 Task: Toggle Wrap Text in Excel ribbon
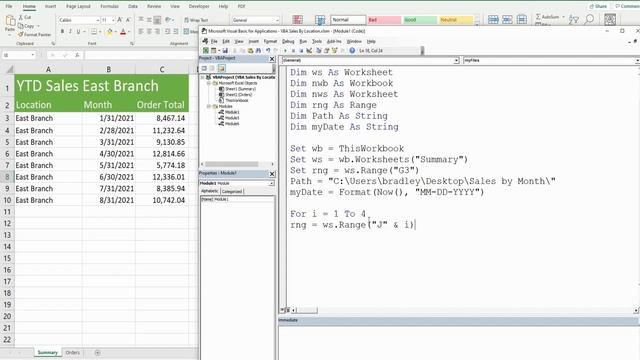click(x=196, y=20)
